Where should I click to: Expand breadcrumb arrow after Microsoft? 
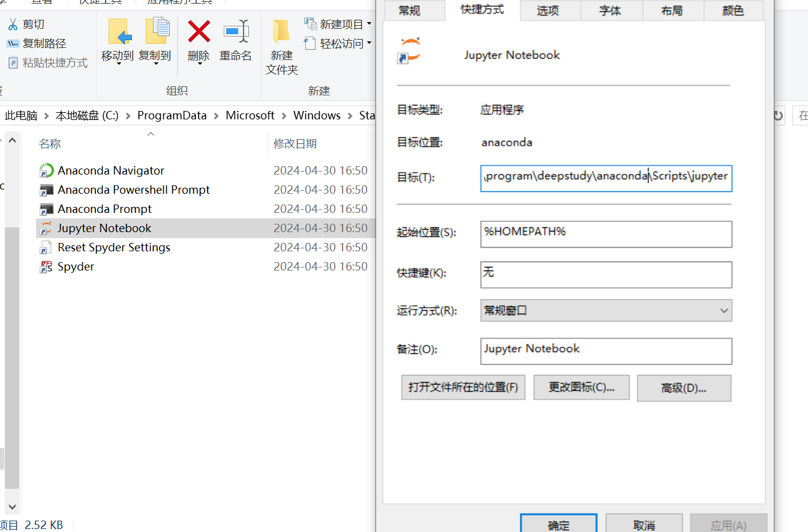pyautogui.click(x=284, y=116)
